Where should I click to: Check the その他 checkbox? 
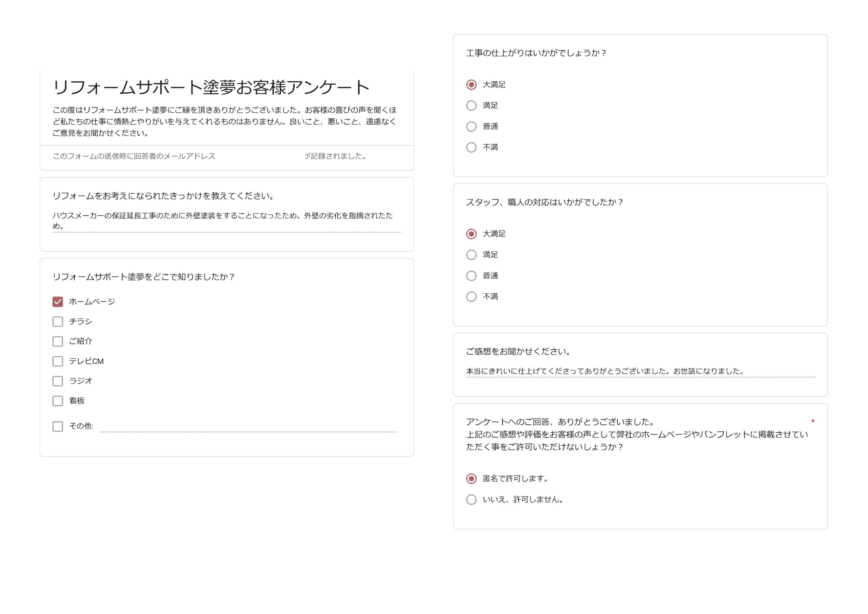[x=57, y=427]
